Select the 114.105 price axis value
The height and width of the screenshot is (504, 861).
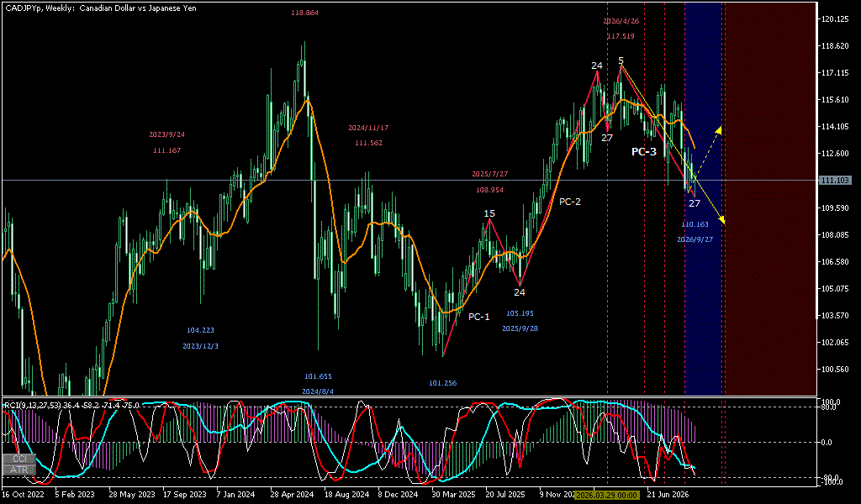click(835, 127)
